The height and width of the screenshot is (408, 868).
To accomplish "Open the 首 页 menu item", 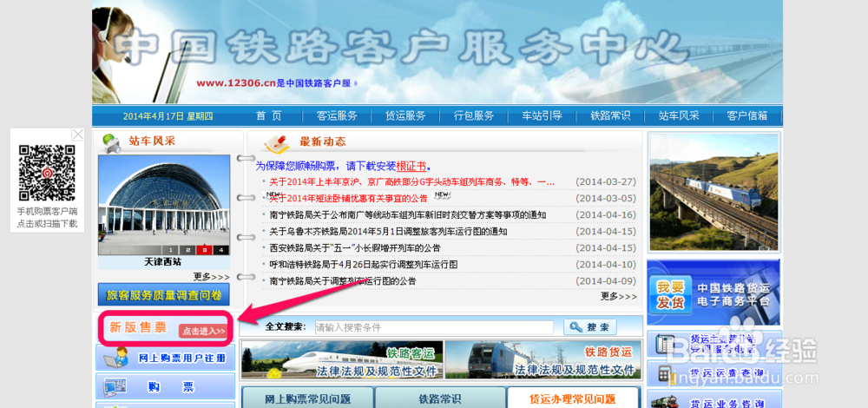I will coord(268,116).
